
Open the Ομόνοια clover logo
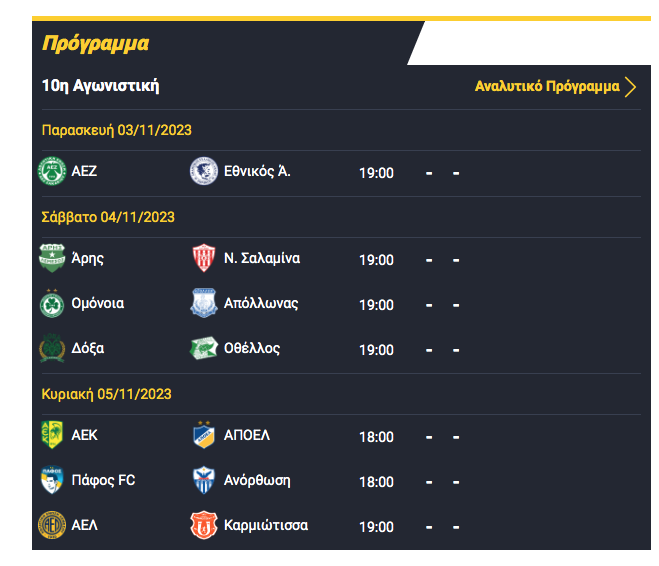pos(52,303)
